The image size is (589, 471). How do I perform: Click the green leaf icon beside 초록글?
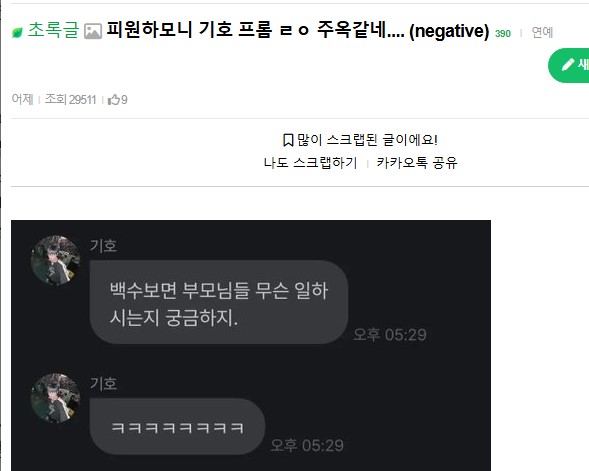(x=17, y=32)
